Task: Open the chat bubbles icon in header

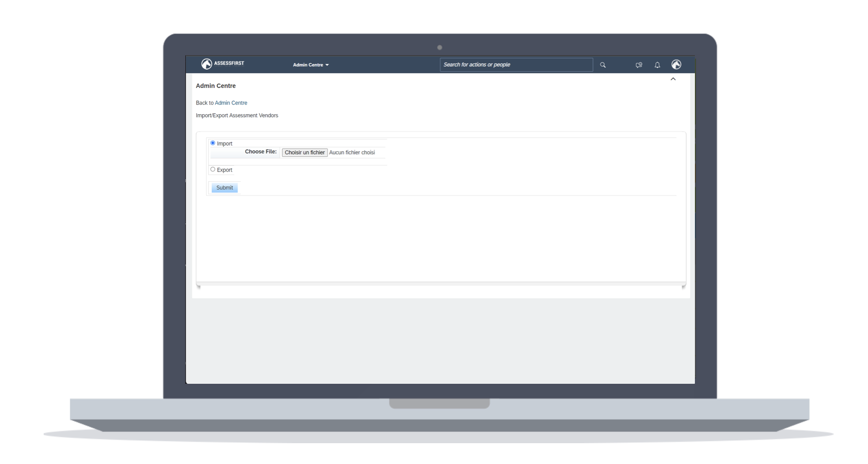Action: [x=639, y=65]
